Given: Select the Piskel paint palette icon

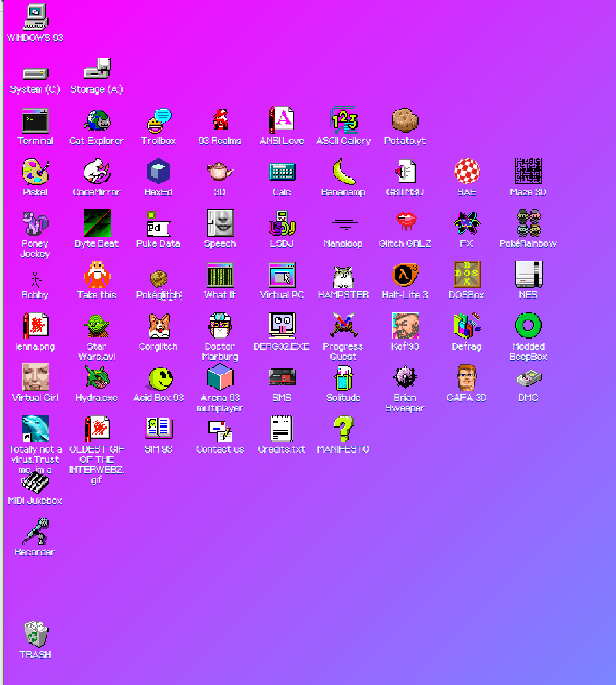Looking at the screenshot, I should [35, 172].
